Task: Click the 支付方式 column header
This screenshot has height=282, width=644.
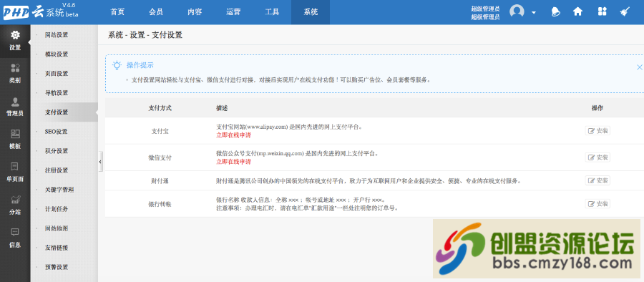Action: [x=160, y=108]
